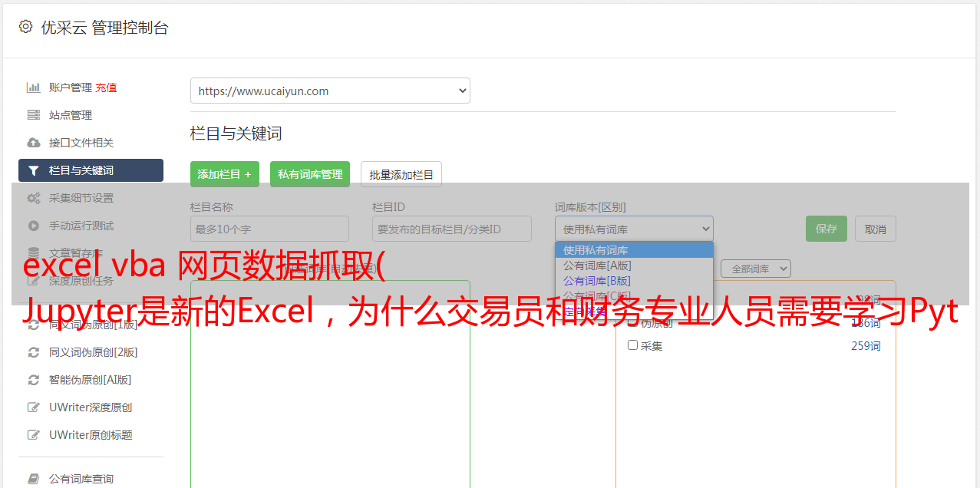Go to UWriter深度原创 in the sidebar
The height and width of the screenshot is (488, 980).
point(91,407)
